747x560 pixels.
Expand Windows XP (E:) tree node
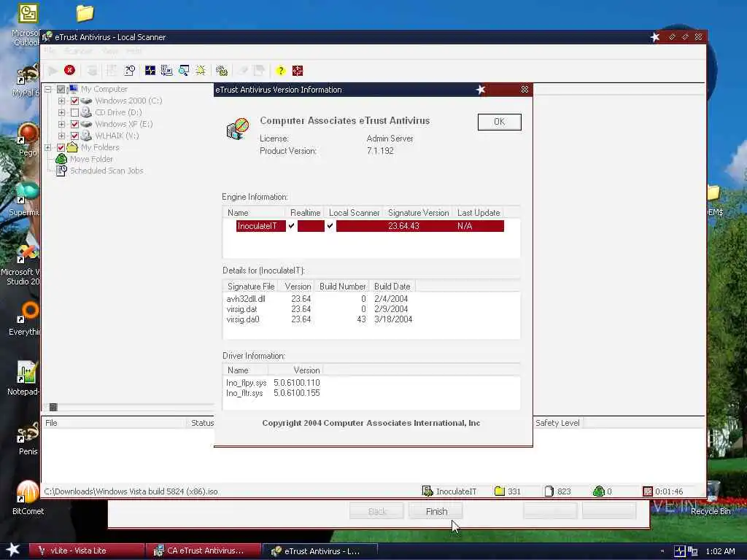[x=61, y=124]
